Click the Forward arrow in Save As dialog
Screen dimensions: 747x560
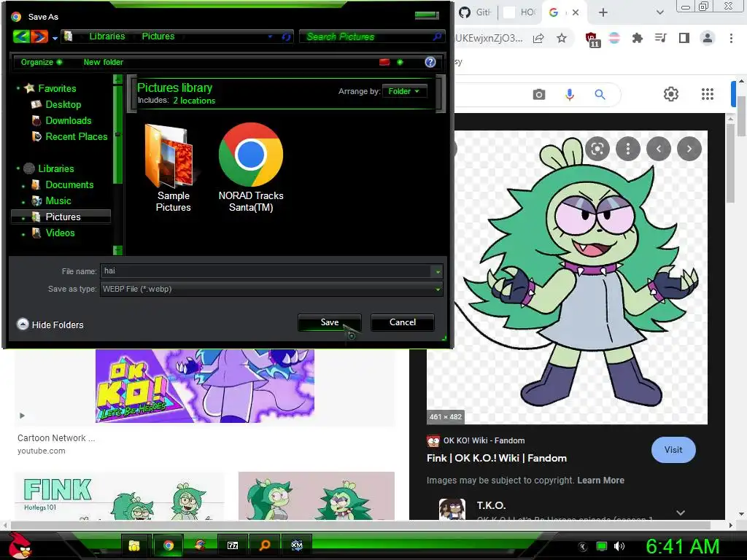pyautogui.click(x=39, y=36)
